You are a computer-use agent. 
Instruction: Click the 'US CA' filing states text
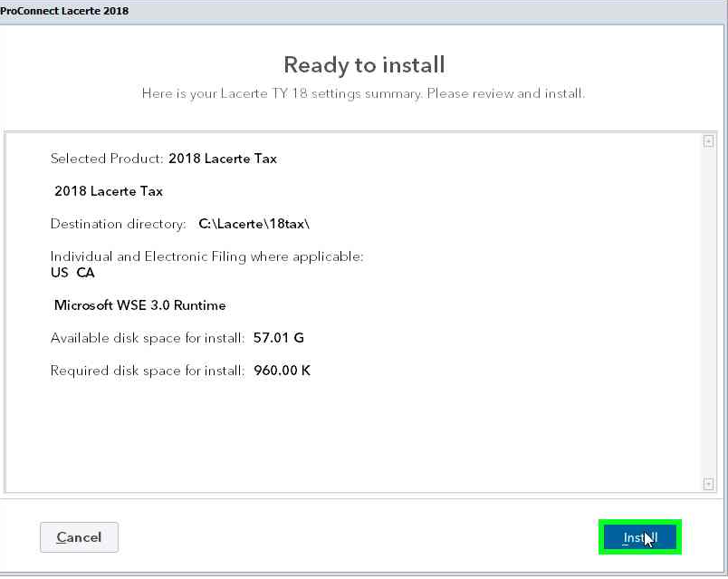coord(72,273)
